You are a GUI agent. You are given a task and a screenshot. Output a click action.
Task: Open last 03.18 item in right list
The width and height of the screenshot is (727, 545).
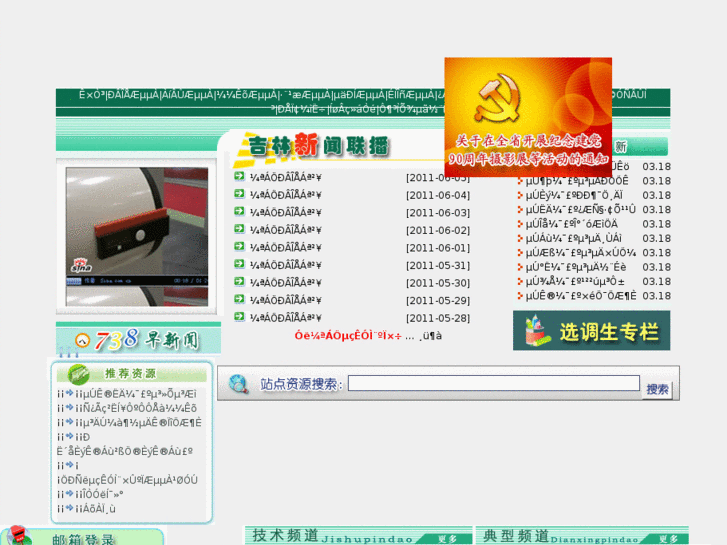point(580,296)
